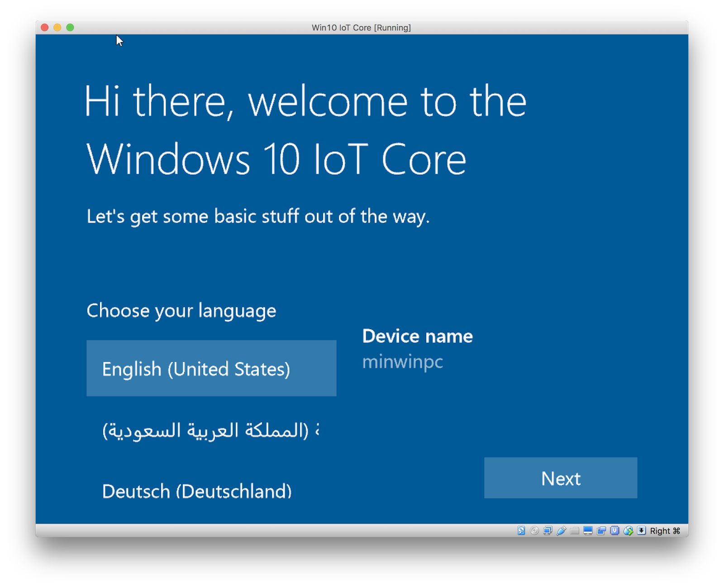
Task: Click the hard disk activity icon in status bar
Action: tap(521, 531)
